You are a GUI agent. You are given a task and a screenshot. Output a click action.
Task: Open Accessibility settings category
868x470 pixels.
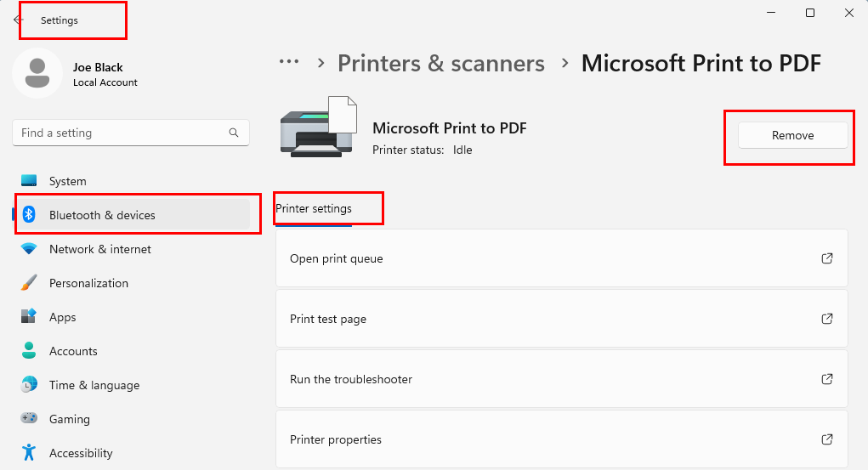(x=131, y=453)
